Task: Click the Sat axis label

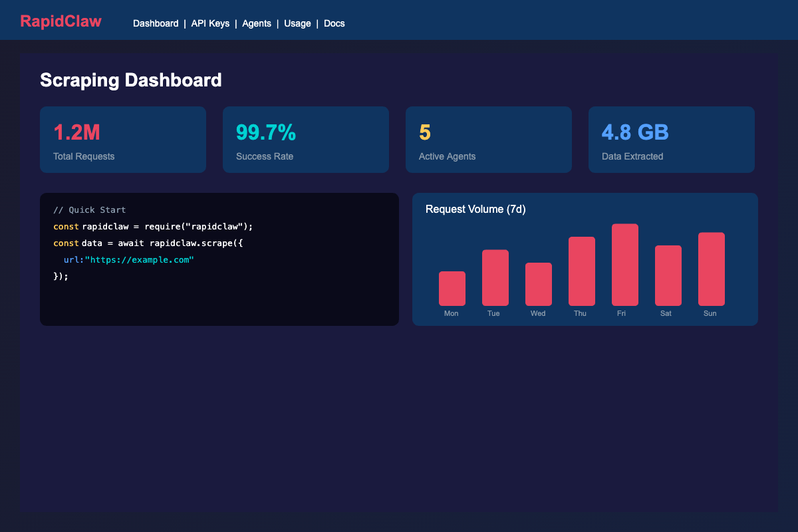Action: coord(666,313)
